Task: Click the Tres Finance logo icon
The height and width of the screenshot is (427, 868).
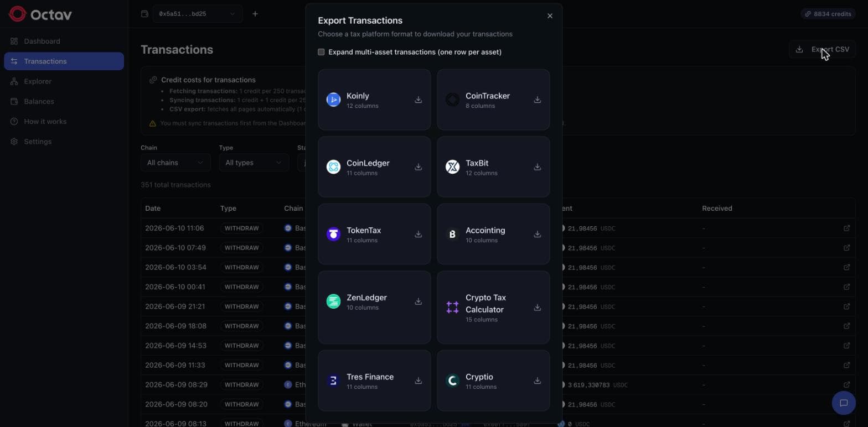Action: pos(333,381)
